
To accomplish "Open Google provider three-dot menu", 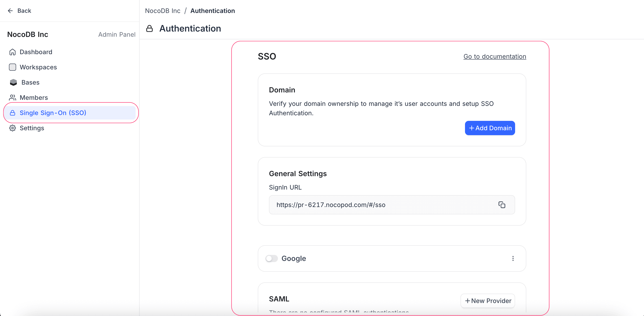I will (513, 258).
